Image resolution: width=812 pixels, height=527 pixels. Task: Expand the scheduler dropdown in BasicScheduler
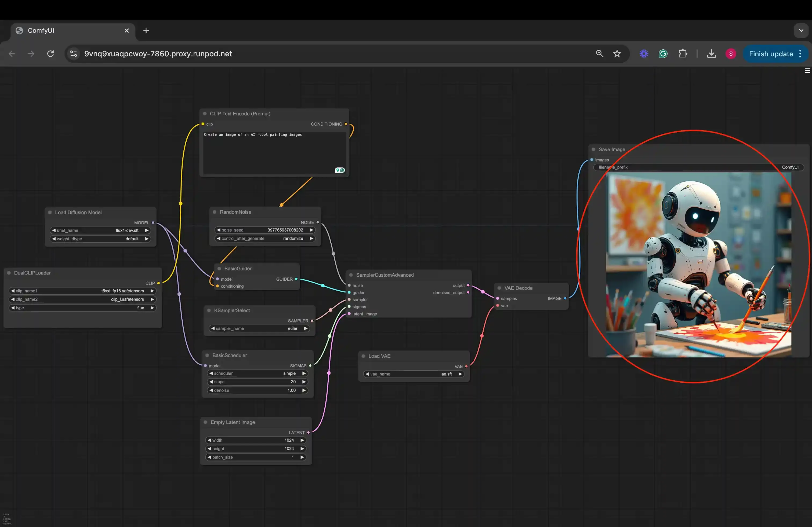pyautogui.click(x=257, y=373)
